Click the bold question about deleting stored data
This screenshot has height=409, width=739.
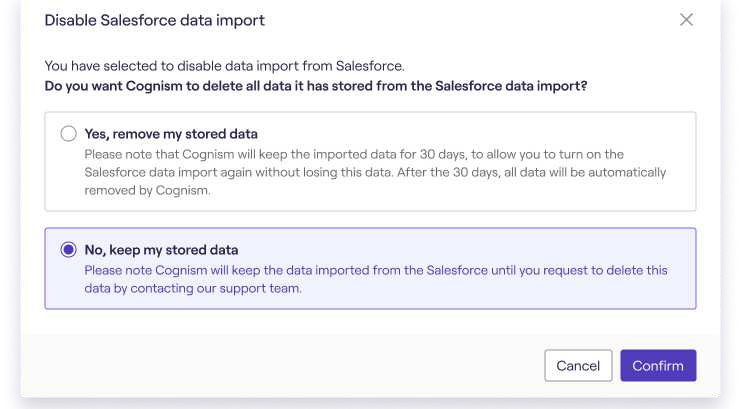coord(316,86)
